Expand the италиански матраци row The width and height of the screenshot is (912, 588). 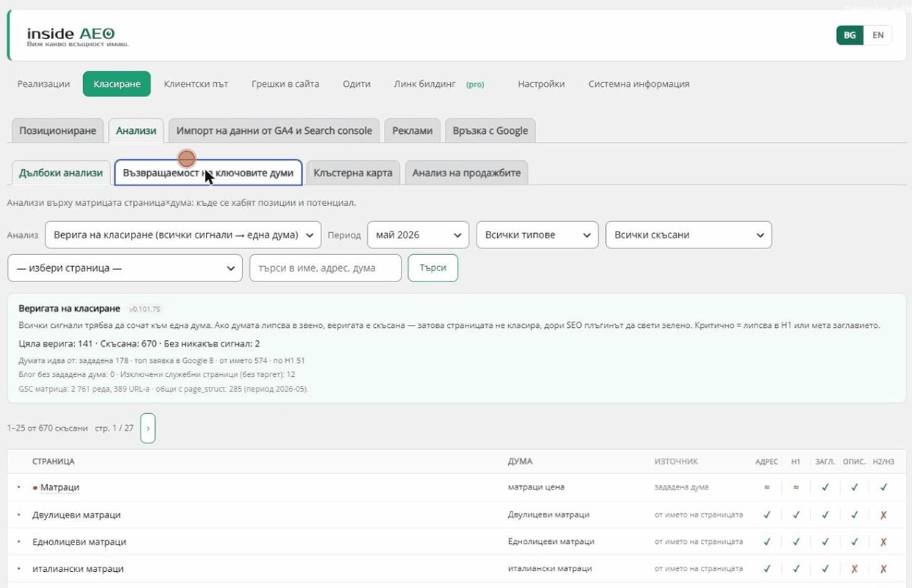point(19,568)
